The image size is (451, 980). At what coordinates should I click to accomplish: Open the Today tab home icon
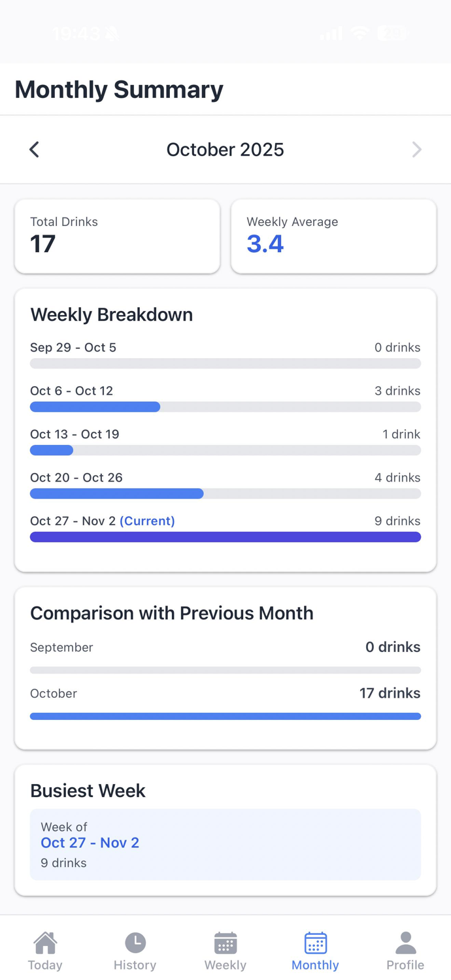[44, 942]
